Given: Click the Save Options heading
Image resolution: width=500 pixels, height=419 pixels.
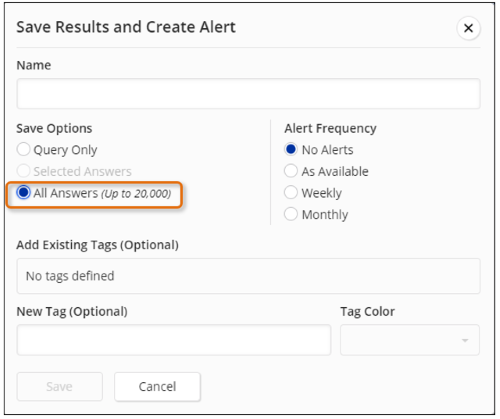Looking at the screenshot, I should 54,129.
